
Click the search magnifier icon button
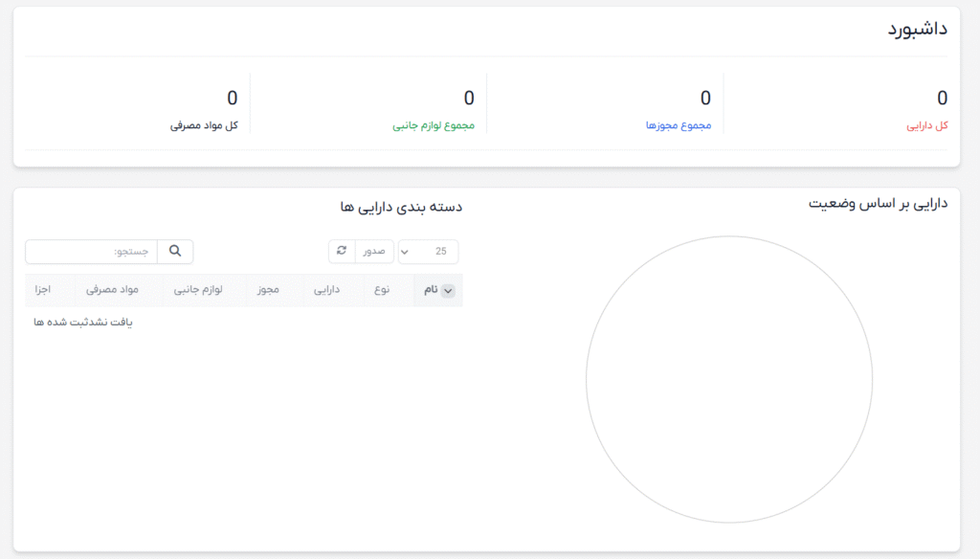click(175, 252)
